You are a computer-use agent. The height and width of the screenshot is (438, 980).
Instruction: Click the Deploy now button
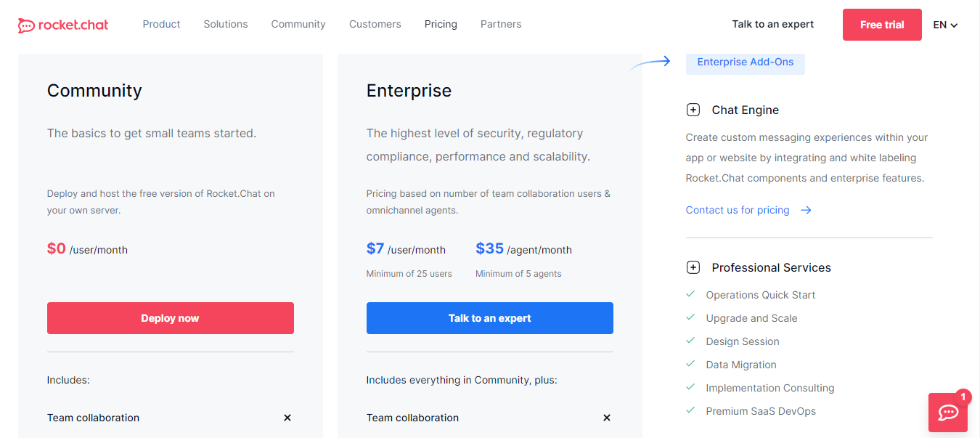pyautogui.click(x=171, y=318)
